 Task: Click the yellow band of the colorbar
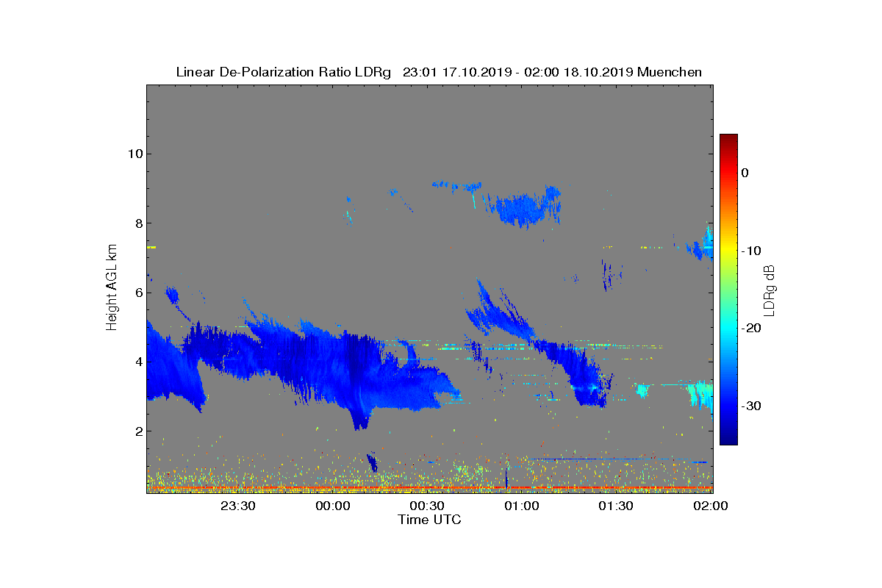[x=728, y=251]
